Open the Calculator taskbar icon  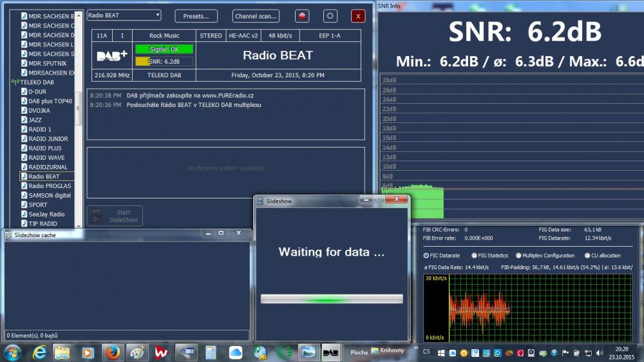(x=211, y=352)
